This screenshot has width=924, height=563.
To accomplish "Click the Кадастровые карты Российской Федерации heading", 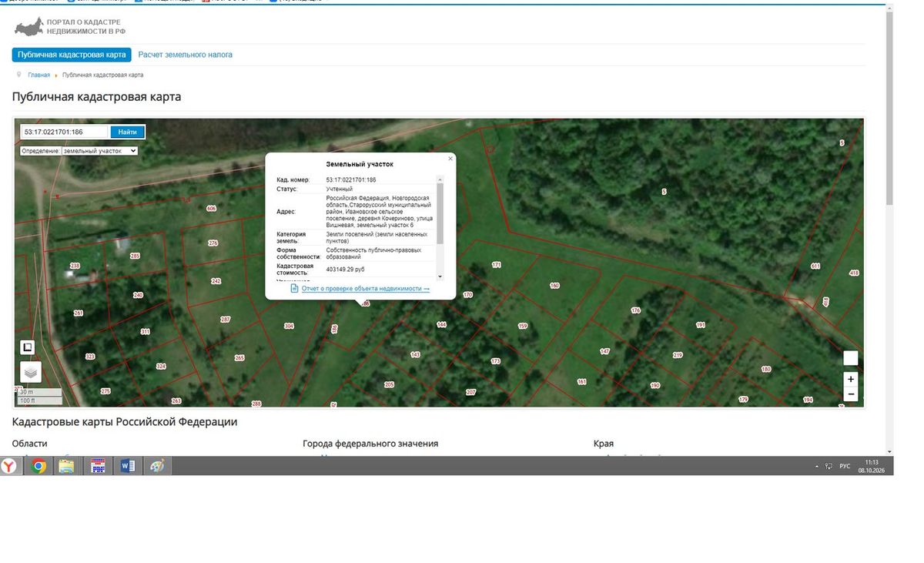I will [x=125, y=422].
